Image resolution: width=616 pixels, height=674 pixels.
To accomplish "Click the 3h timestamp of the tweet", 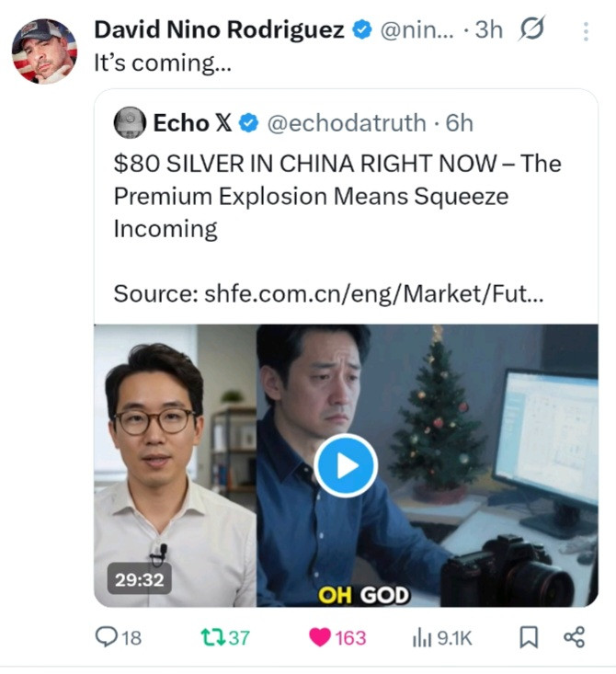I will [x=489, y=29].
